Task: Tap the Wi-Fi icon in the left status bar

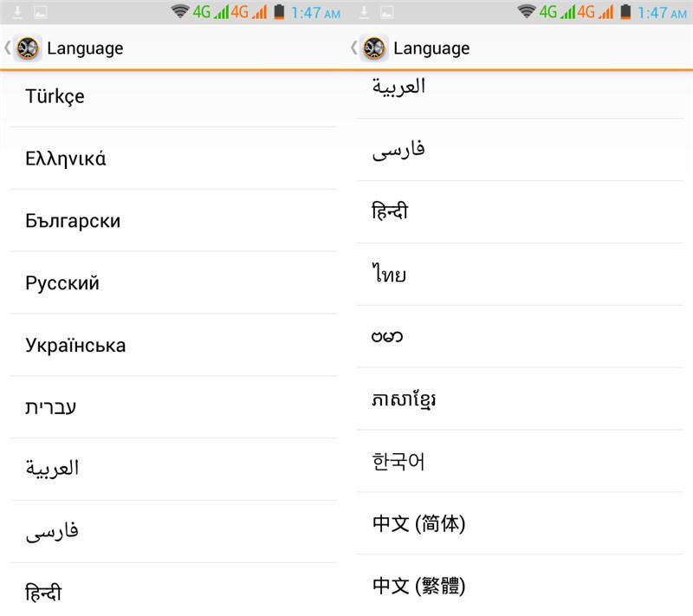Action: 180,12
